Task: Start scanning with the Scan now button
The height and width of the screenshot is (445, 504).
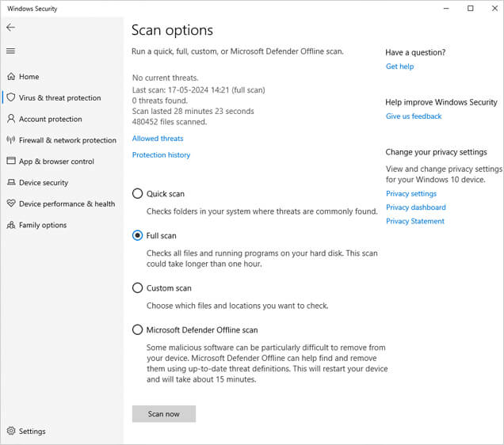Action: tap(164, 414)
